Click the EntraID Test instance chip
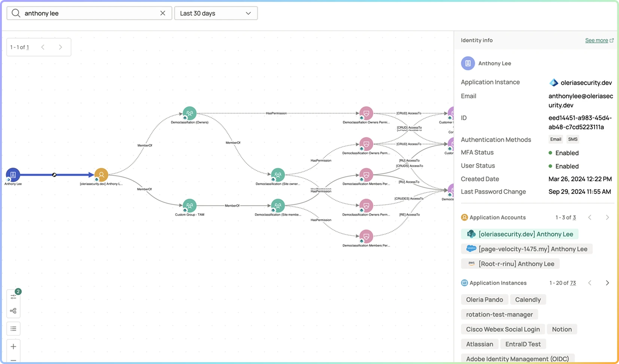The height and width of the screenshot is (364, 619). (x=523, y=344)
